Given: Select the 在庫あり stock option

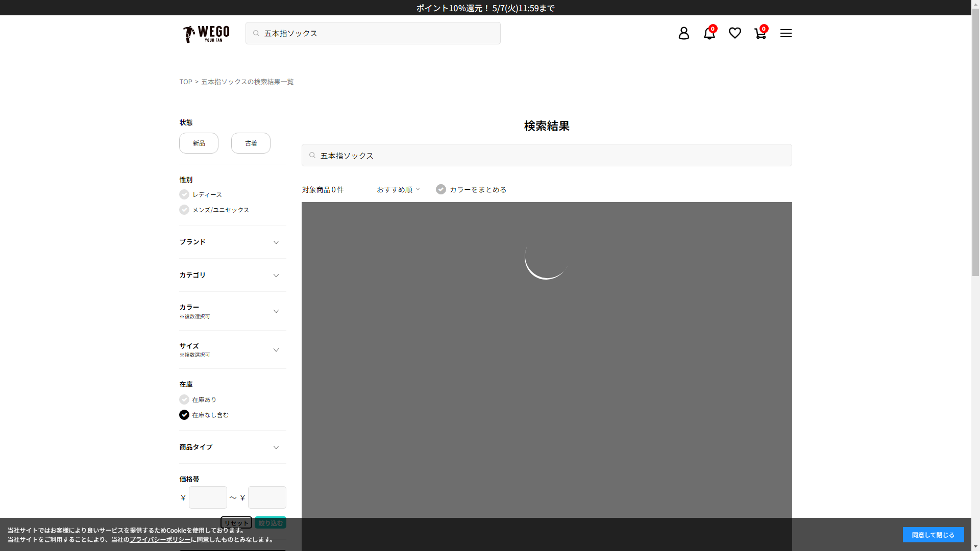Looking at the screenshot, I should (x=184, y=399).
